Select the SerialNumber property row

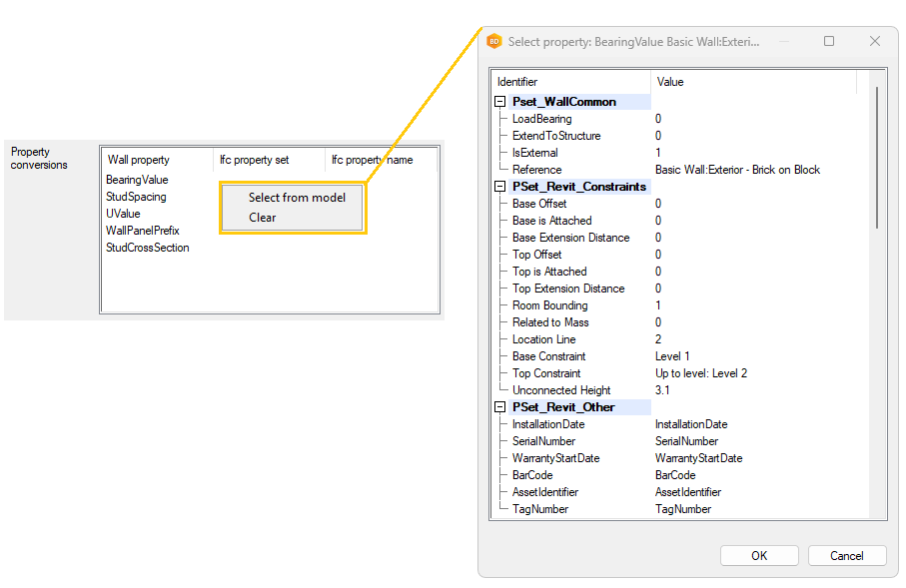[x=544, y=441]
